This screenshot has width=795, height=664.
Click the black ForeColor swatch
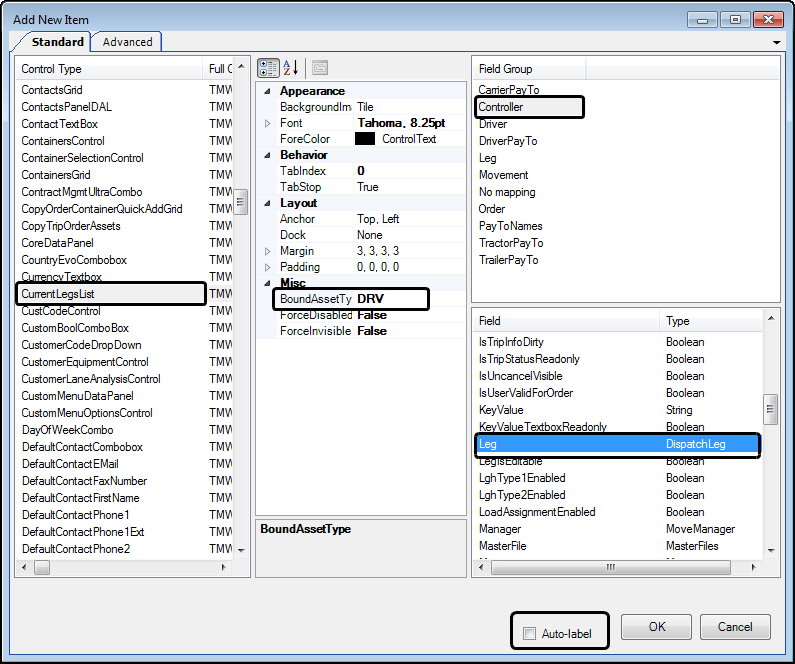[x=365, y=139]
